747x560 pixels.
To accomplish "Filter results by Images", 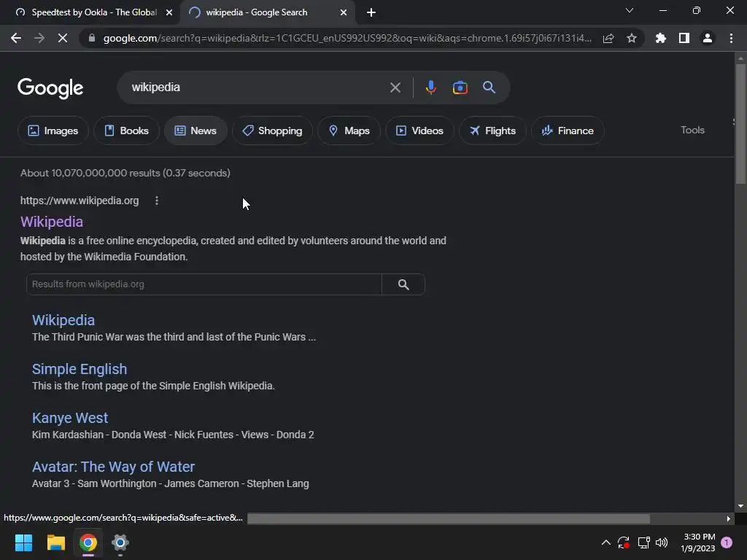I will 53,131.
